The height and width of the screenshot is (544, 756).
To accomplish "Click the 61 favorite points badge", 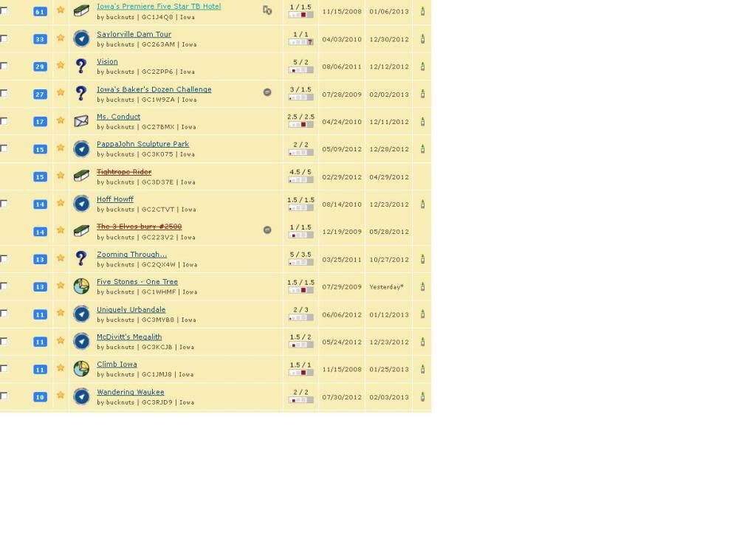I will [40, 12].
